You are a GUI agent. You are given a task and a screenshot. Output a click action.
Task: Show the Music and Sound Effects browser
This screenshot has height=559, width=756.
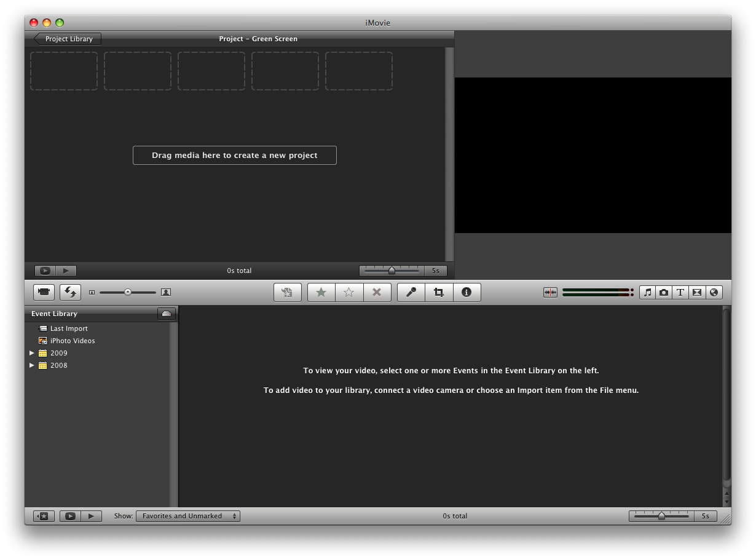tap(647, 293)
